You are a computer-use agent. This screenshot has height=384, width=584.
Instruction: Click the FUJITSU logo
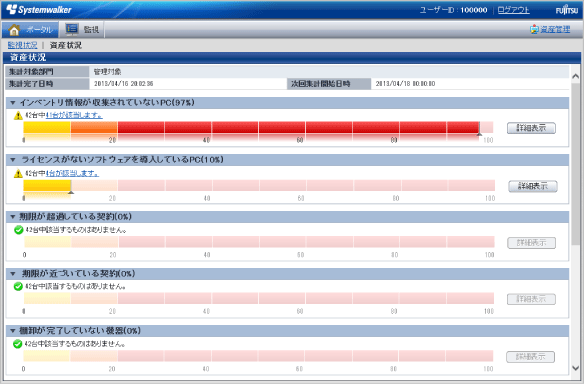click(x=567, y=10)
